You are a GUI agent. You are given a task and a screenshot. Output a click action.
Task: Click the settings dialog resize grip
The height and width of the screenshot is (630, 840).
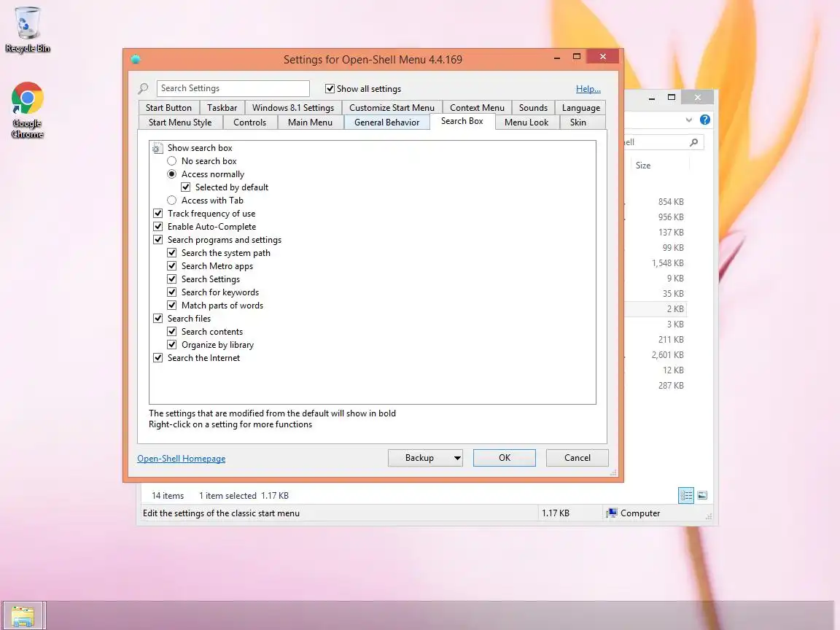613,472
